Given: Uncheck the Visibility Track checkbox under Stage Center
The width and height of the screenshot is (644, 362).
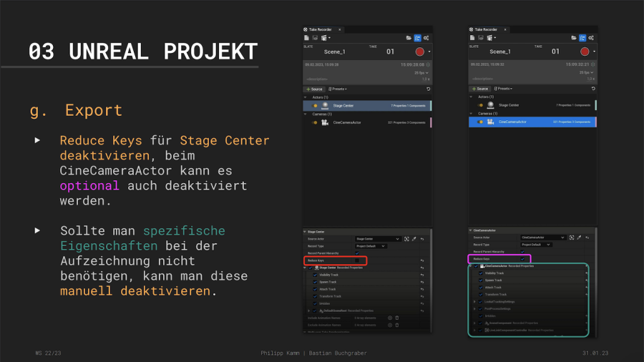Looking at the screenshot, I should (315, 274).
